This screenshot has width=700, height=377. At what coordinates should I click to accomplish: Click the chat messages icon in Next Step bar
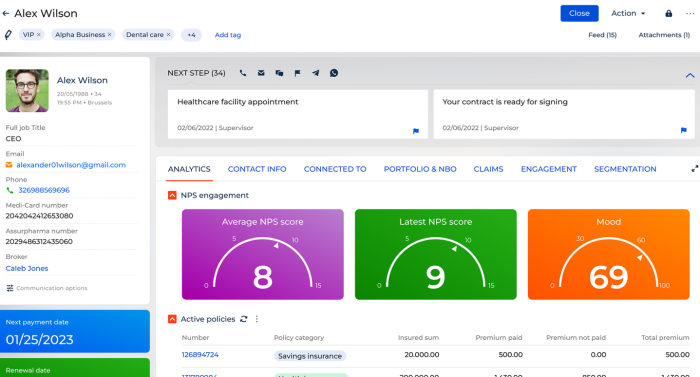pos(279,73)
